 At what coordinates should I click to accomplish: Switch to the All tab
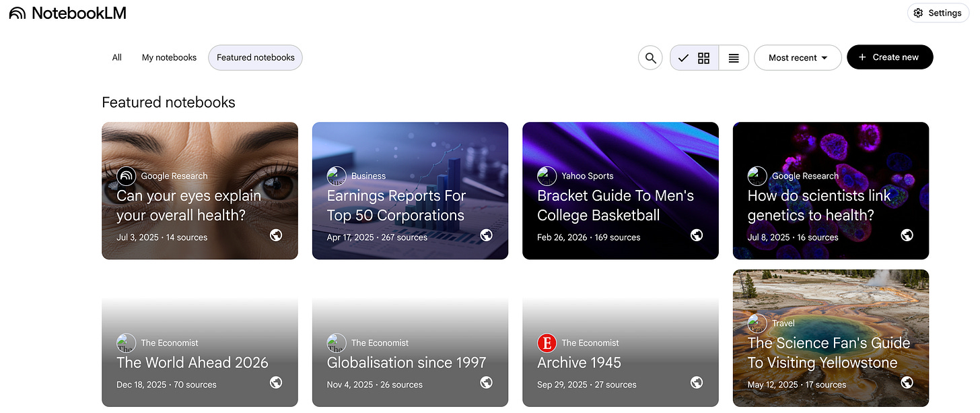[116, 58]
